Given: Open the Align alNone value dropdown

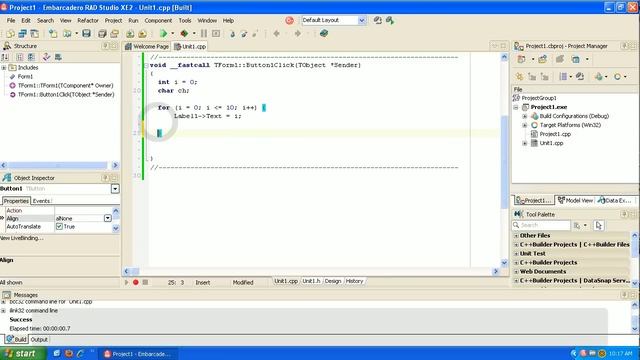Looking at the screenshot, I should click(107, 218).
